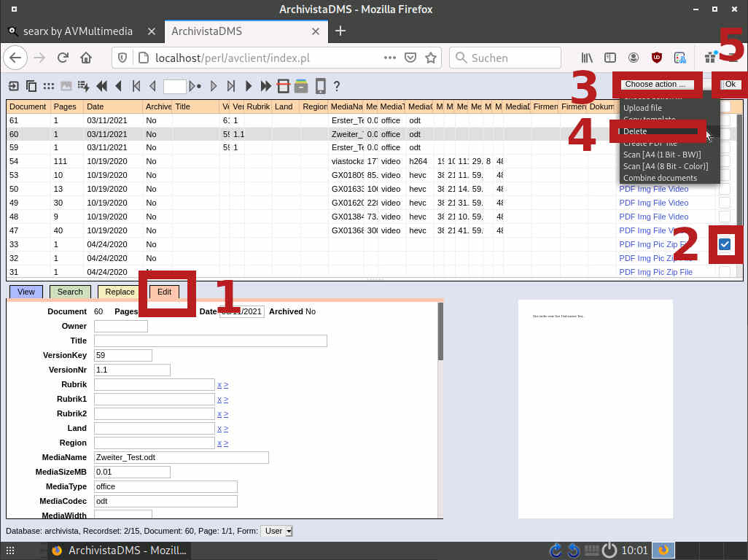Toggle Firefox sidebar view icon

(x=610, y=58)
